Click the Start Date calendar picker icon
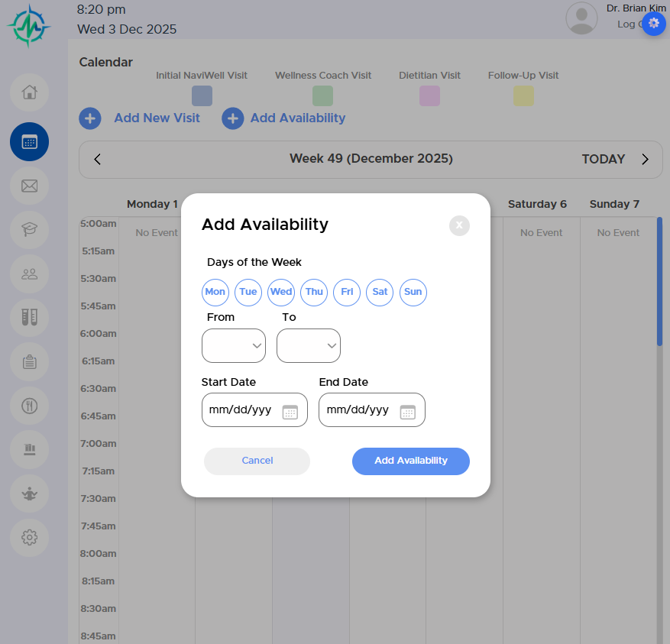Viewport: 670px width, 644px height. pyautogui.click(x=290, y=412)
